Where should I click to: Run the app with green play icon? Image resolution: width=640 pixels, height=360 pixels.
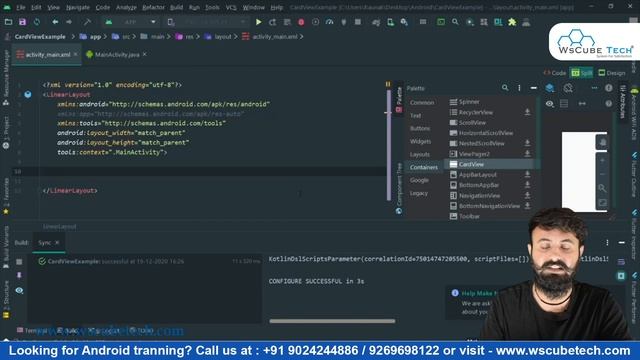click(258, 22)
